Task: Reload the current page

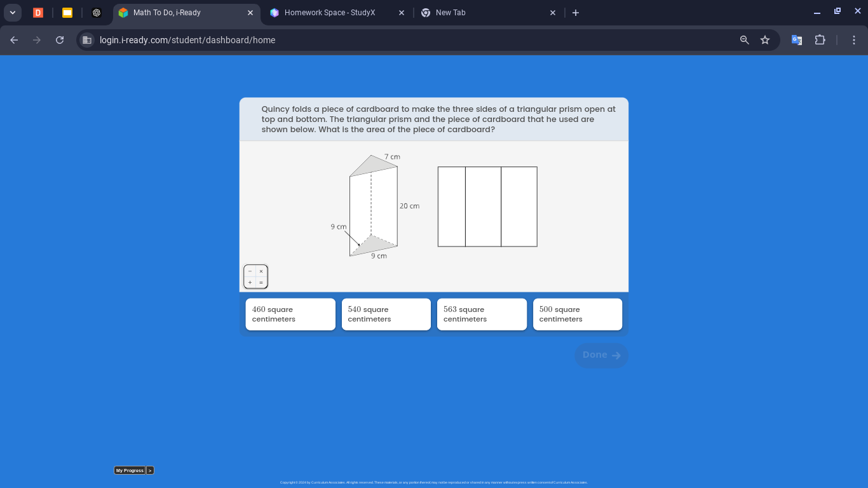Action: coord(60,40)
